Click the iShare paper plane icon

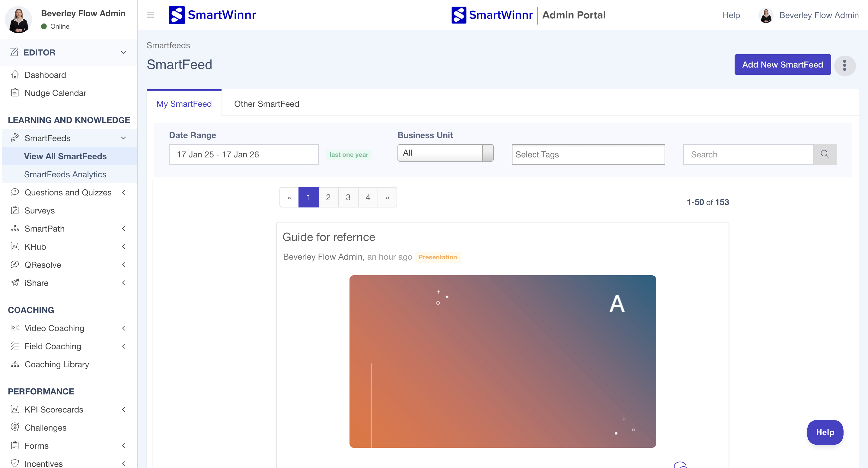(15, 283)
